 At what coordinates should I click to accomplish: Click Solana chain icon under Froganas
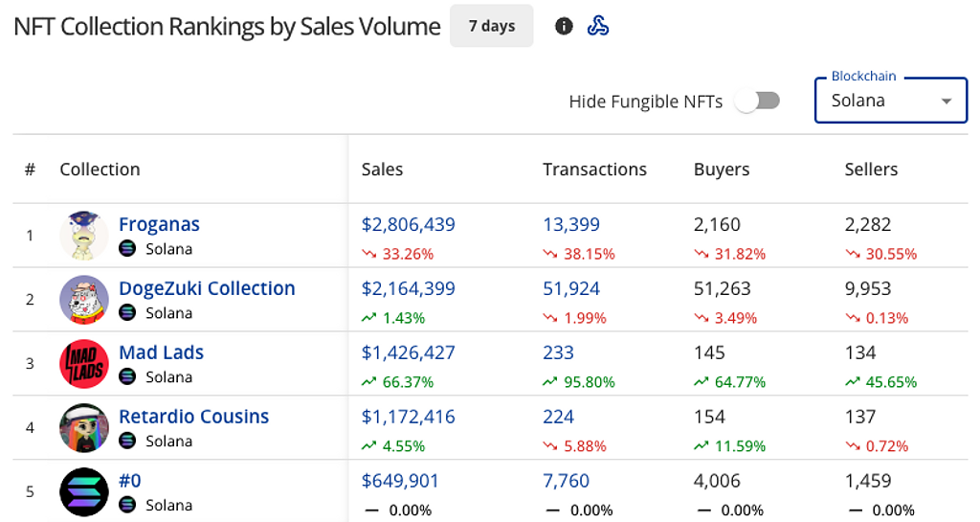pyautogui.click(x=128, y=249)
